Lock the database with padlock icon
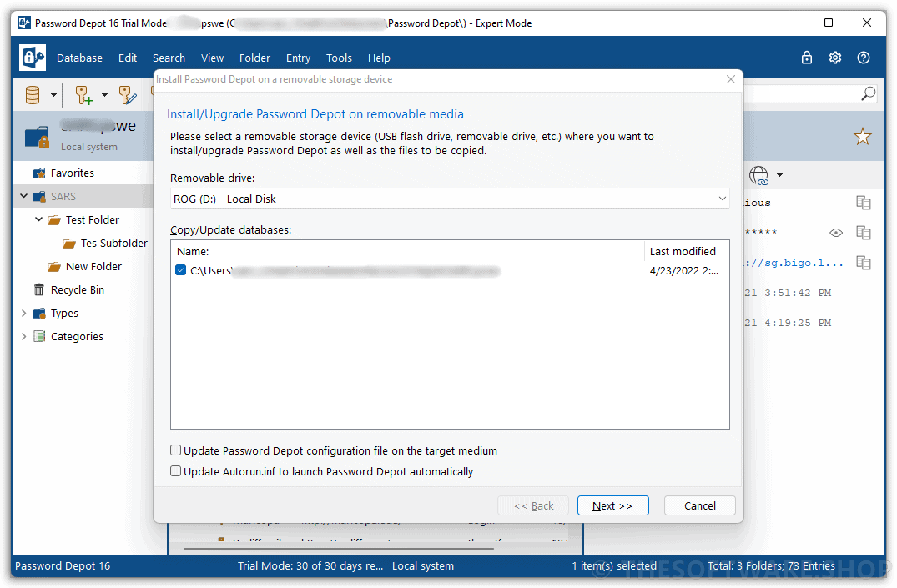897x588 pixels. (807, 58)
